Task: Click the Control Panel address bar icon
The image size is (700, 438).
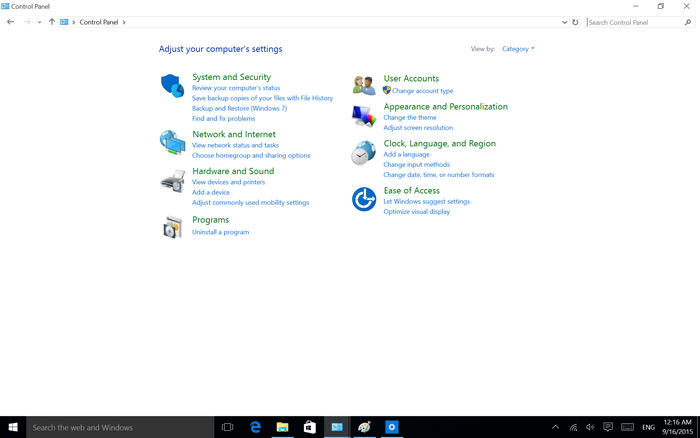Action: 64,22
